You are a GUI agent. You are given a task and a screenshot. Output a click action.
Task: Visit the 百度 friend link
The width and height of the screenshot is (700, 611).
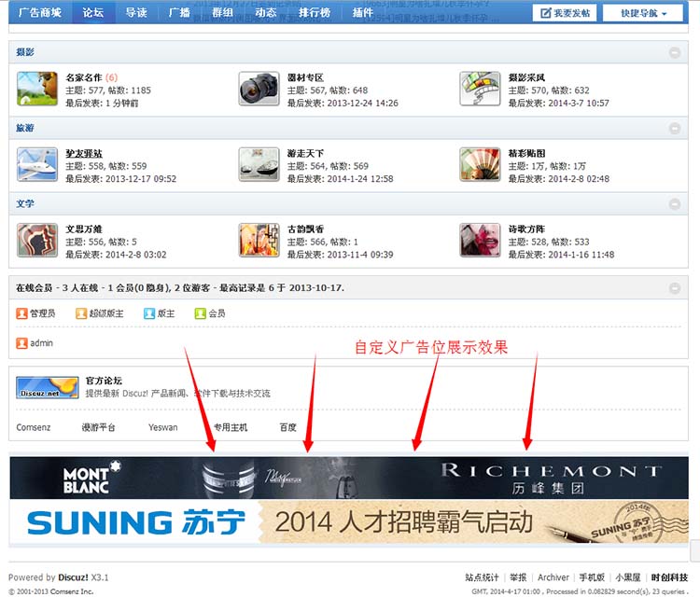point(288,427)
